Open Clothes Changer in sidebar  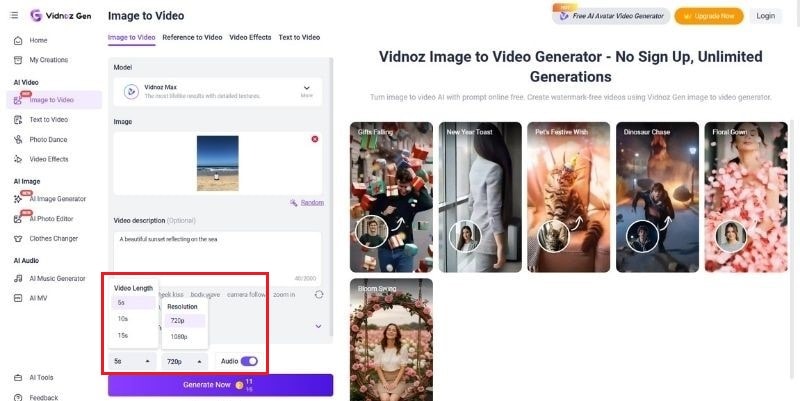tap(54, 239)
